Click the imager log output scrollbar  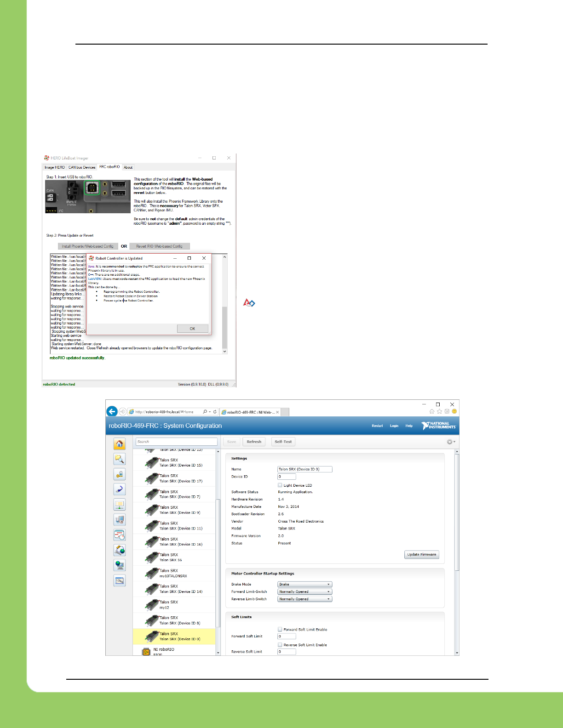224,304
